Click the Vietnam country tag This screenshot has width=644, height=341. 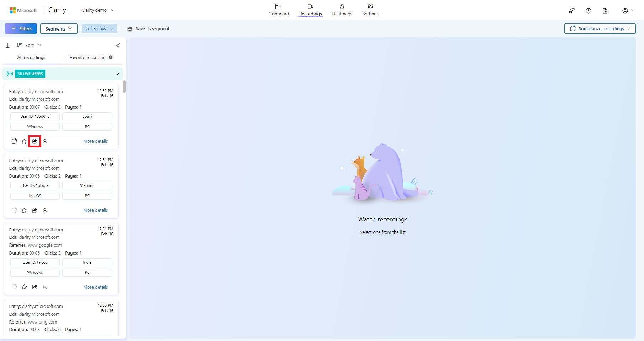coord(87,185)
